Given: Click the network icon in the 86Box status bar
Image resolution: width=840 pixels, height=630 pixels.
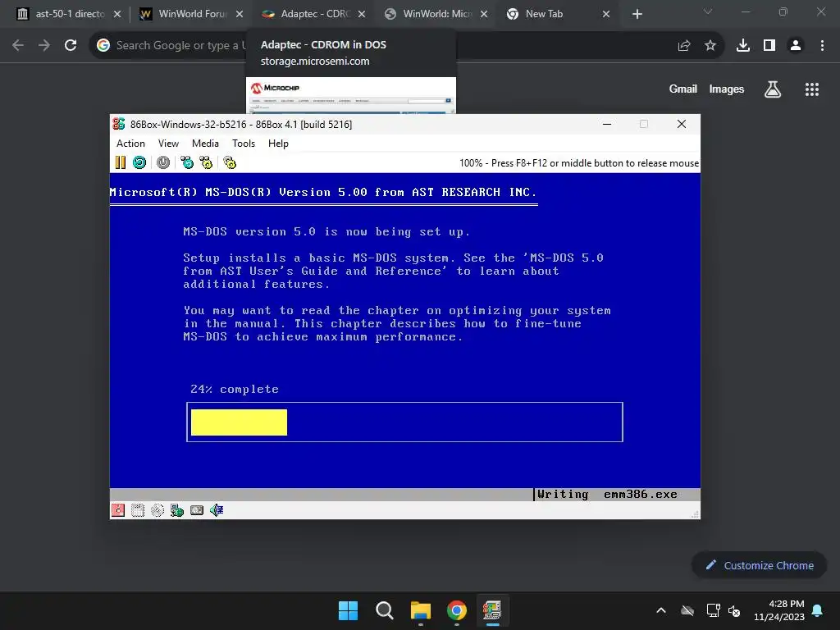Looking at the screenshot, I should (x=177, y=510).
